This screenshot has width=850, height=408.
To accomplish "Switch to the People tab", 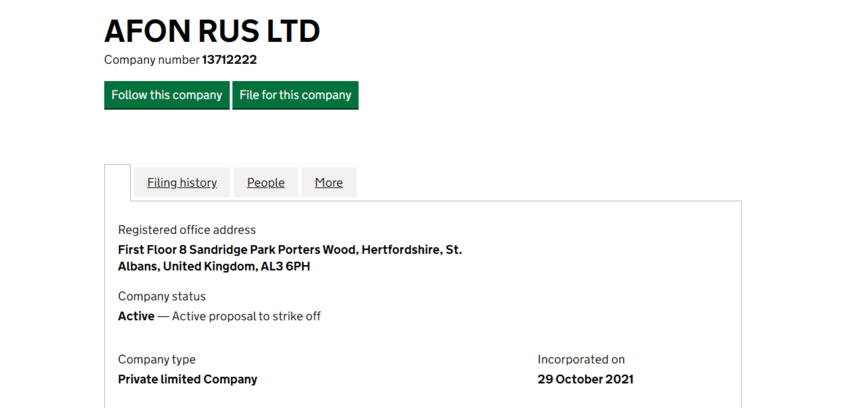I will (266, 182).
